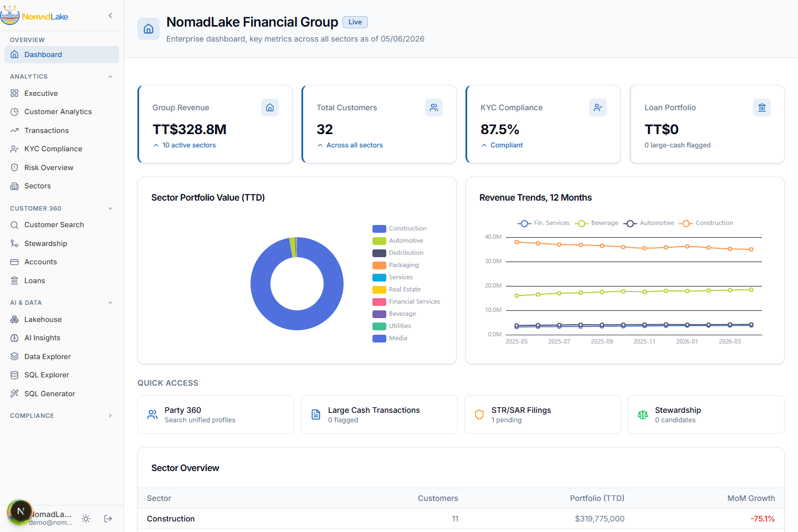
Task: Expand the Compliance section
Action: pyautogui.click(x=110, y=416)
